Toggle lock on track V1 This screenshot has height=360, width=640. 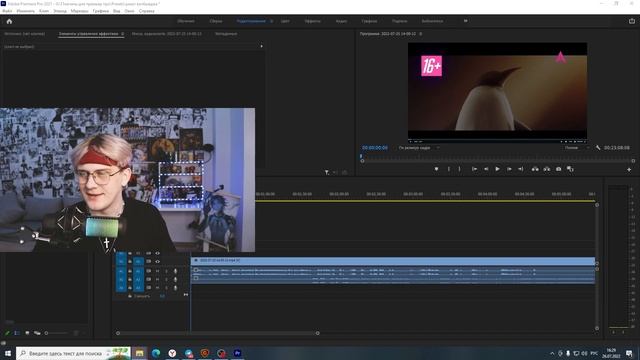click(130, 262)
